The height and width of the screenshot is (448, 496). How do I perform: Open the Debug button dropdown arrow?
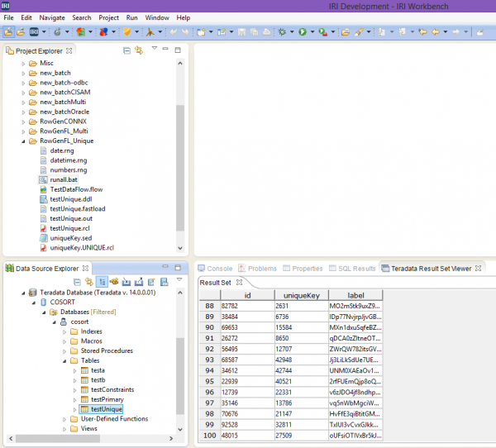pos(292,31)
